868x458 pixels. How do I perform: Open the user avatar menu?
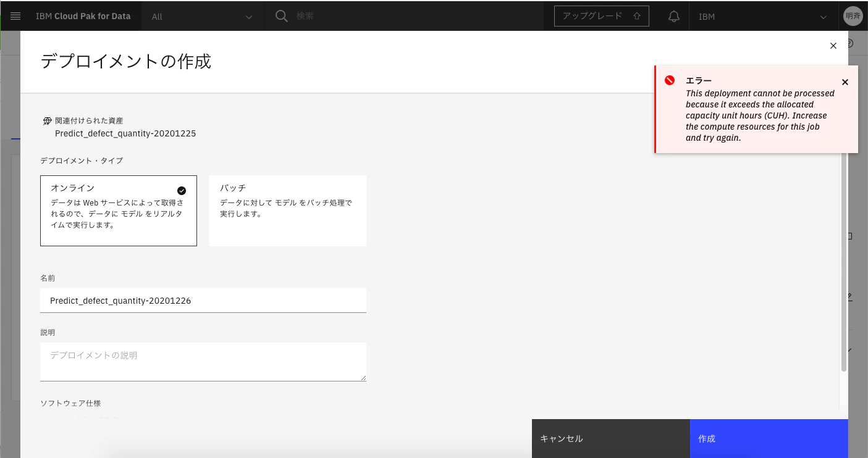pyautogui.click(x=853, y=16)
